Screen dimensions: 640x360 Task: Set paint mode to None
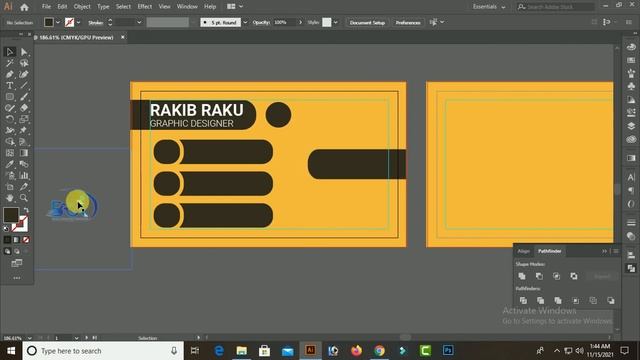coord(26,240)
